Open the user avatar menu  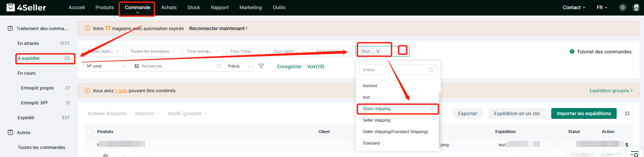[x=636, y=7]
